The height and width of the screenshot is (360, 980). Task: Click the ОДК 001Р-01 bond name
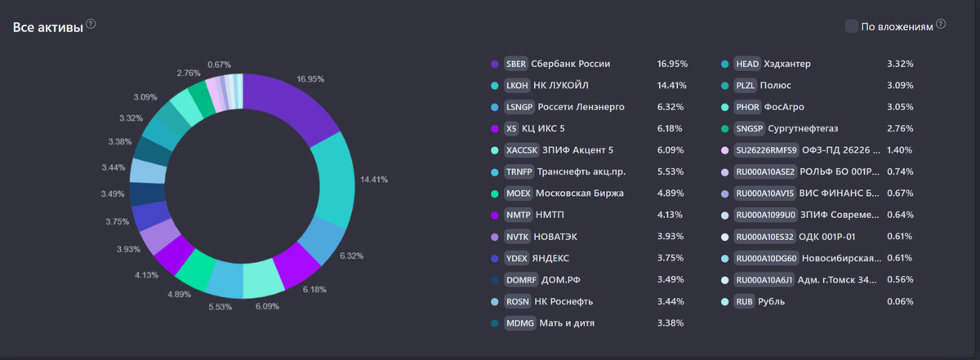(827, 237)
